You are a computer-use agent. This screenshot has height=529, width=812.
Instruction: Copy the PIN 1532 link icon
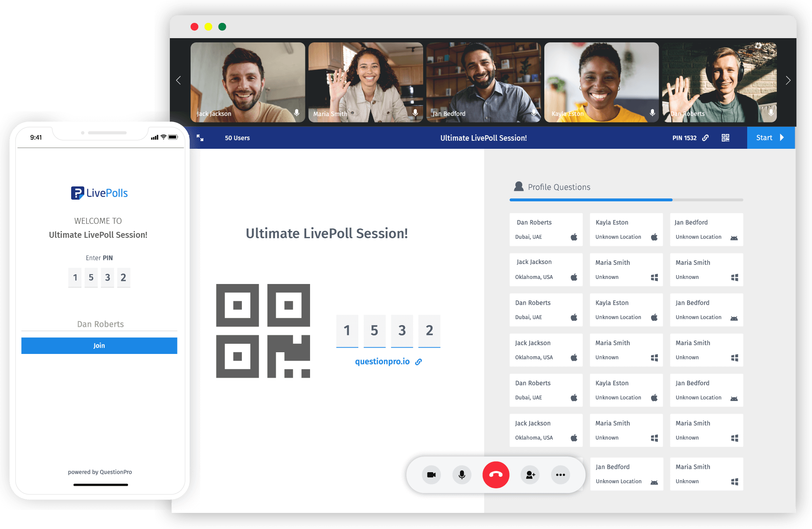click(x=705, y=138)
